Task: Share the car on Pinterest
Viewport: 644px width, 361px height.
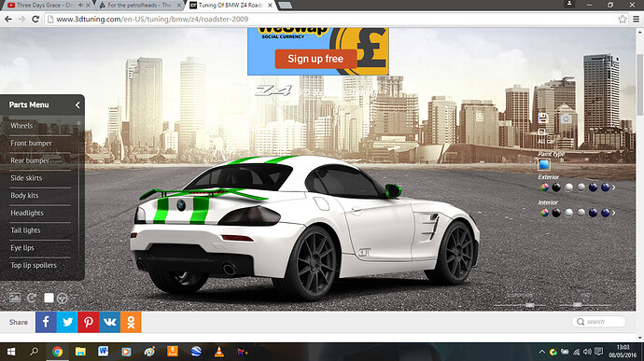Action: click(x=89, y=322)
